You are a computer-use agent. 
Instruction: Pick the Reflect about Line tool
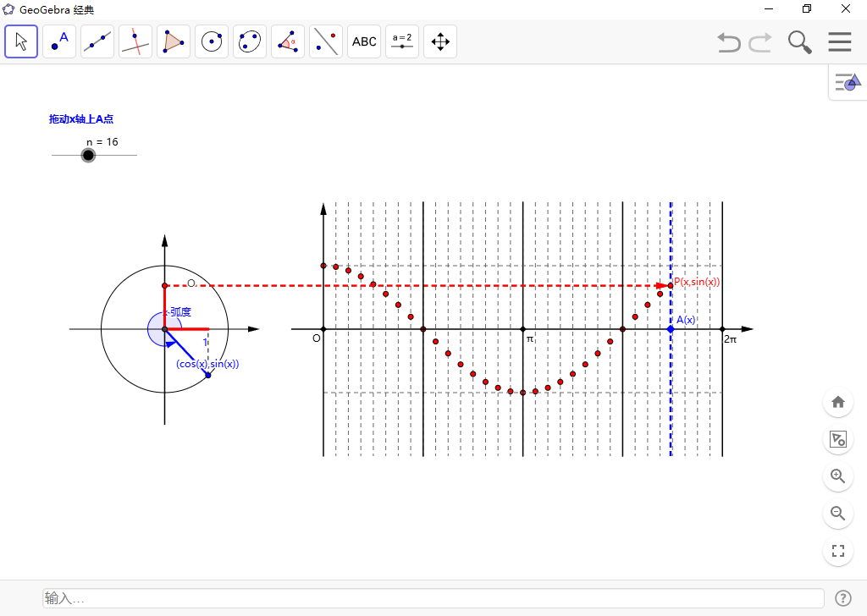tap(326, 41)
